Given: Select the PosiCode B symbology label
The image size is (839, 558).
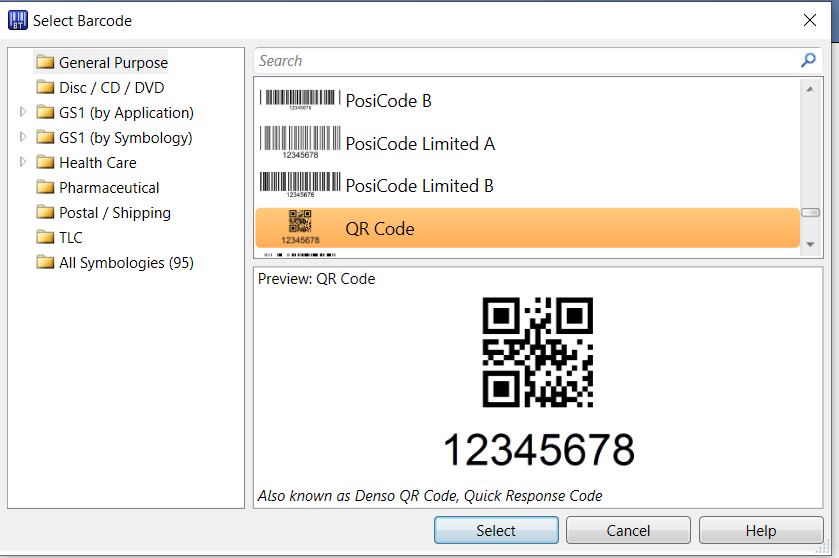Looking at the screenshot, I should click(x=388, y=101).
